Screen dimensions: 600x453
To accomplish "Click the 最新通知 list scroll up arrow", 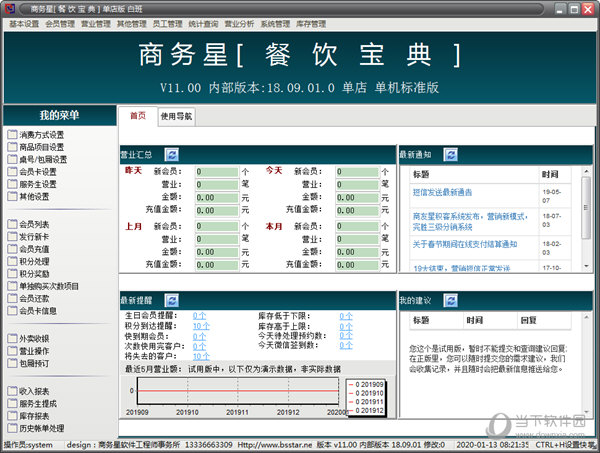I will pyautogui.click(x=586, y=171).
